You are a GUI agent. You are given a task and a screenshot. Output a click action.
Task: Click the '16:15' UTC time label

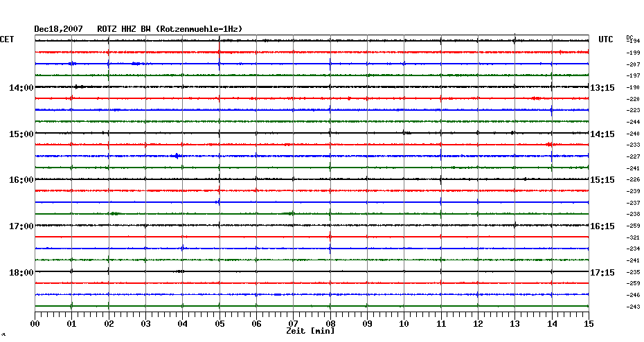coord(602,226)
